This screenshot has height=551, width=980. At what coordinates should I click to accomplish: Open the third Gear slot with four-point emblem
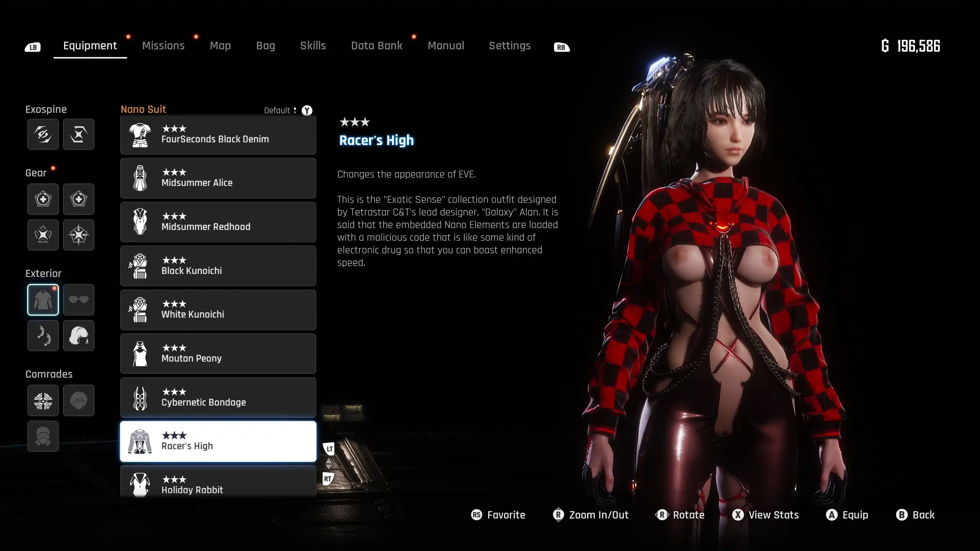coord(43,235)
